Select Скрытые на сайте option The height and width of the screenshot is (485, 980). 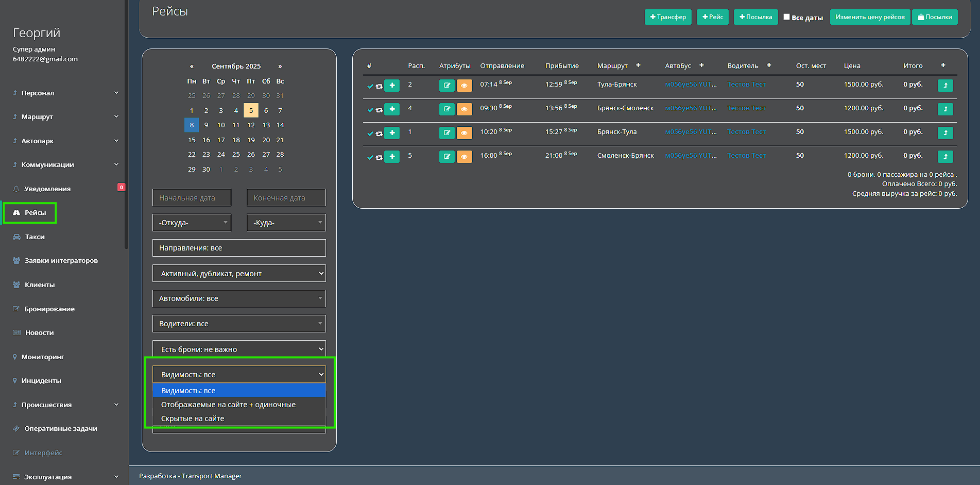(193, 419)
